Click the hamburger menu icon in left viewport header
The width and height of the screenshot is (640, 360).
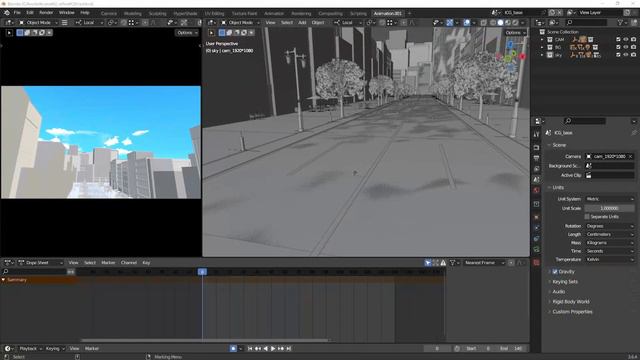64,22
